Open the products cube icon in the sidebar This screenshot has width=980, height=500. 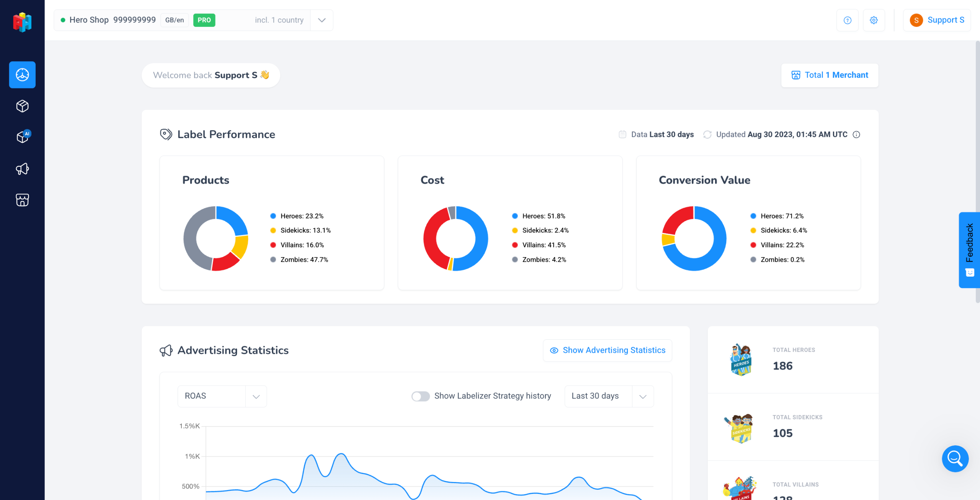click(22, 106)
